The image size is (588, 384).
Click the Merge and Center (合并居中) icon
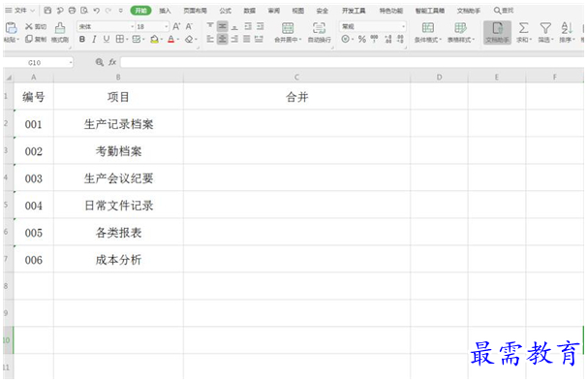click(288, 28)
